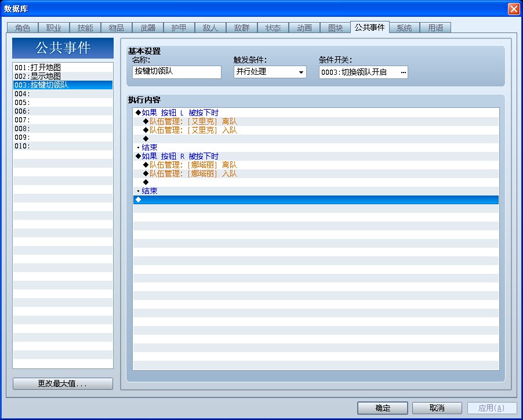523x420 pixels.
Task: Confirm with the 确定 button
Action: click(x=383, y=408)
